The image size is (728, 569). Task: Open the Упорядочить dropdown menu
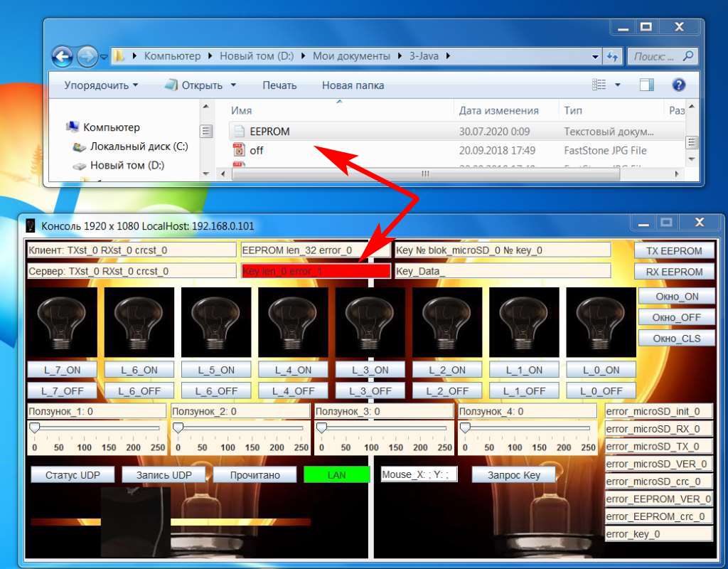(101, 85)
